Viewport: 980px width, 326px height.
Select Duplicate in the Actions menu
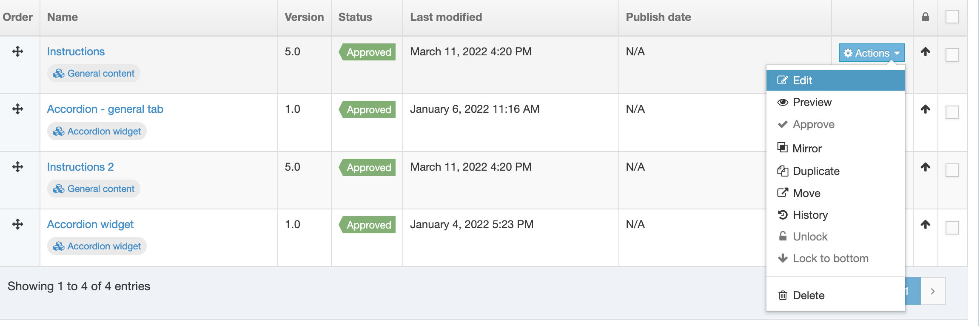pyautogui.click(x=816, y=171)
